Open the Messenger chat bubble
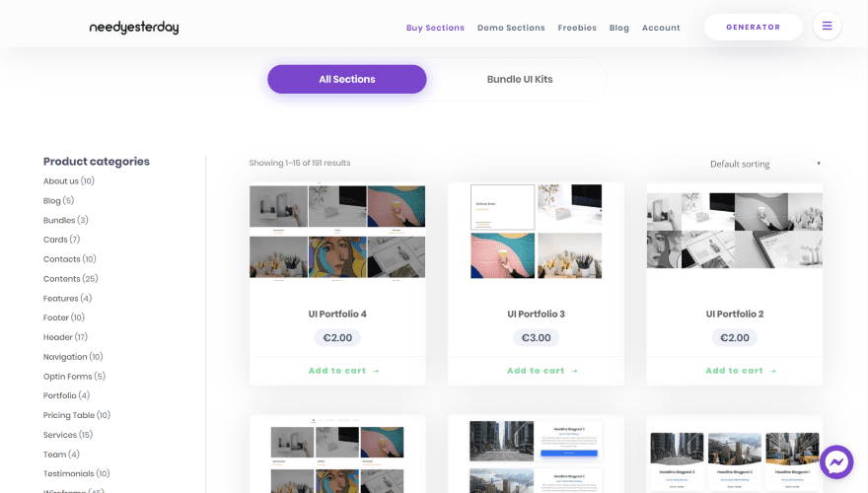868x493 pixels. click(836, 461)
